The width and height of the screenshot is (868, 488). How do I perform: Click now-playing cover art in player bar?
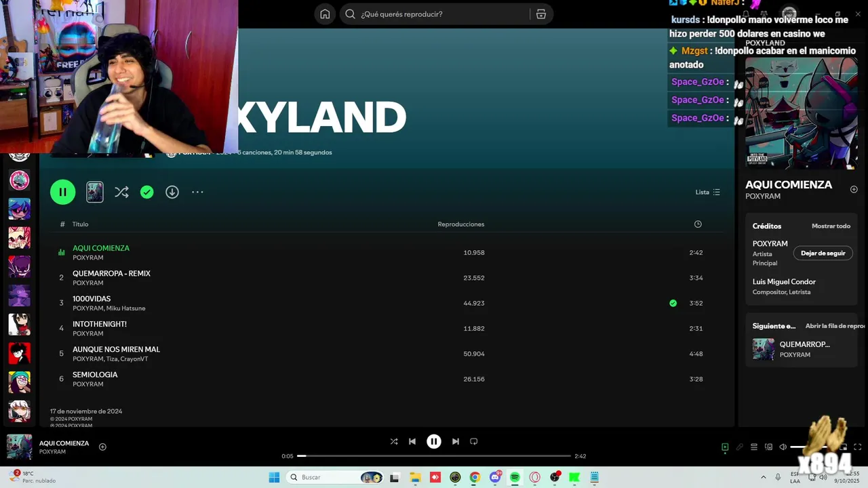click(20, 447)
